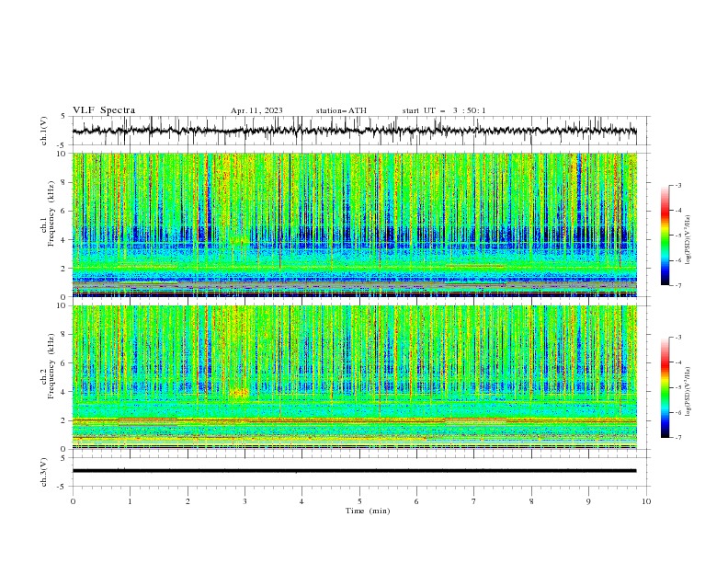Click the ch.1 colorbar log(PSD) label
This screenshot has height=563, width=728.
point(688,240)
